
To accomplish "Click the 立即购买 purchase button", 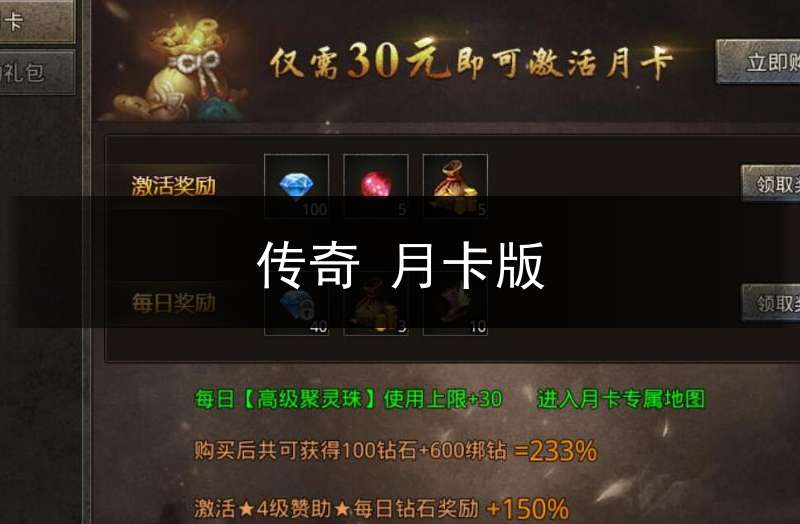I will pos(758,62).
